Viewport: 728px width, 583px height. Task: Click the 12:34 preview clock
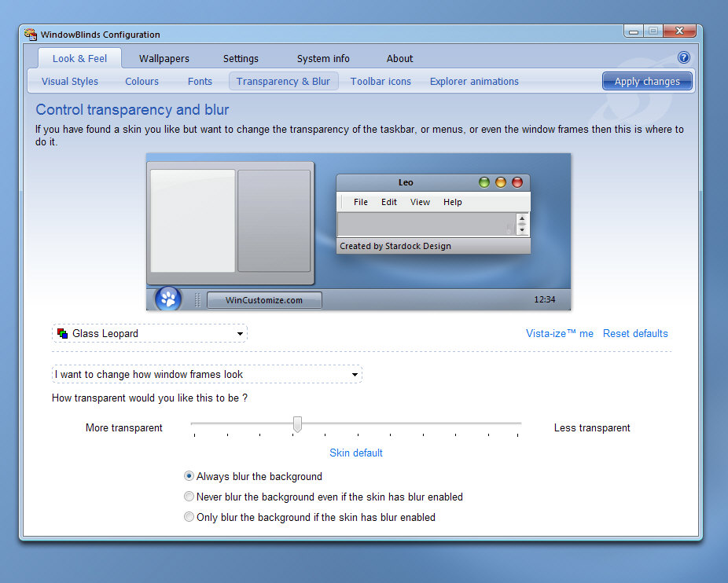pos(544,299)
